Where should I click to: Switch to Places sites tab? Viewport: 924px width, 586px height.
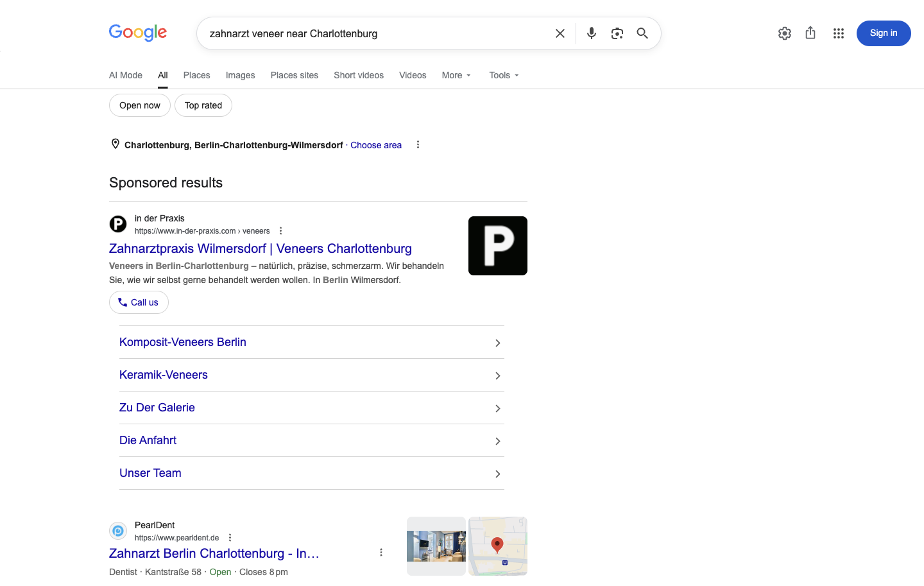click(295, 75)
